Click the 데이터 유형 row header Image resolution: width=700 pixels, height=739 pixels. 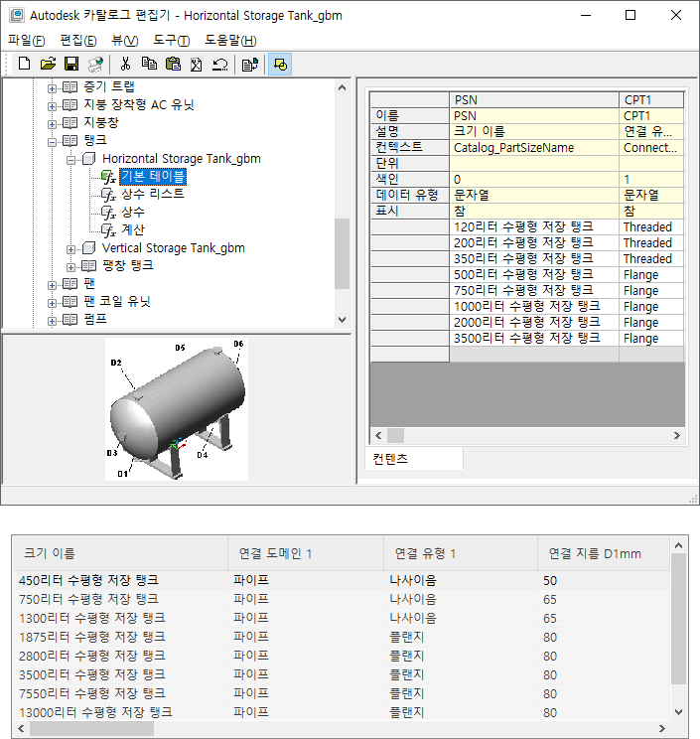point(409,195)
